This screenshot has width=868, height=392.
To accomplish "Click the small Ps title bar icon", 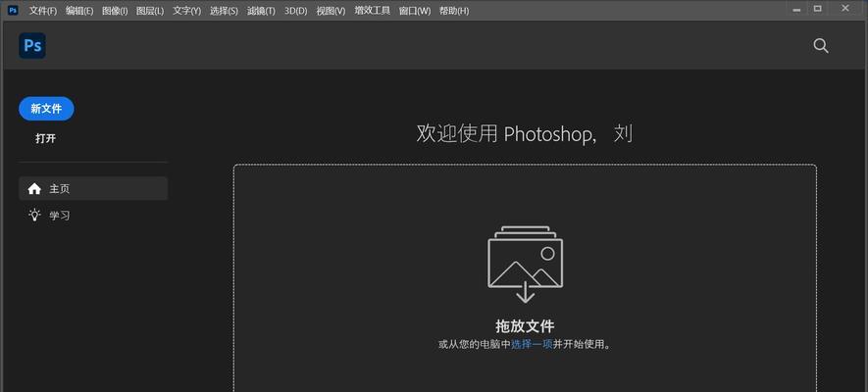I will (x=13, y=10).
